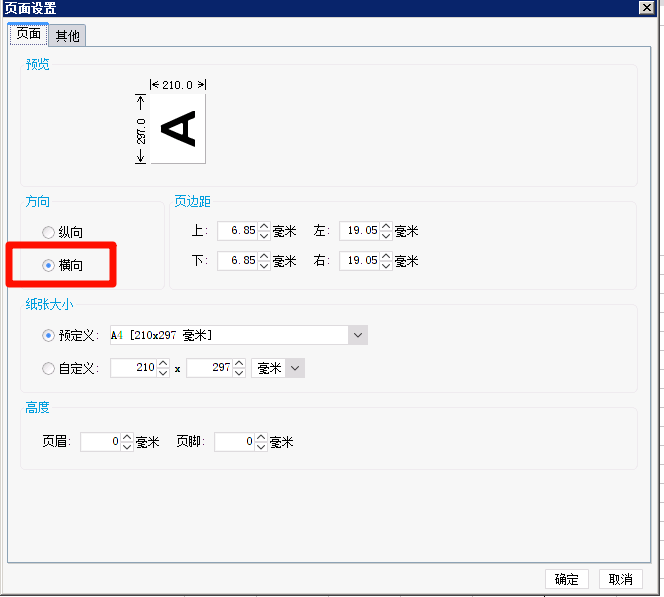The height and width of the screenshot is (597, 664).
Task: Select the 纵向 orientation radio button
Action: (x=48, y=232)
